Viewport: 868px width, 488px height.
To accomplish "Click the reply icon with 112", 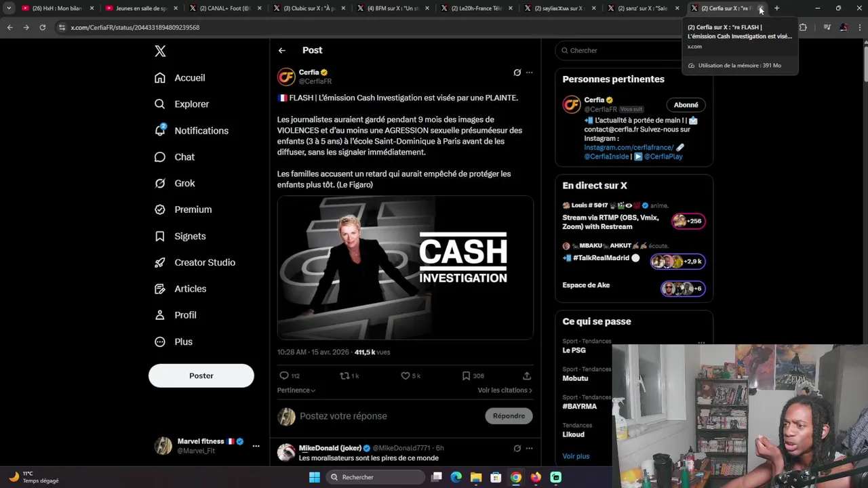I will (284, 376).
